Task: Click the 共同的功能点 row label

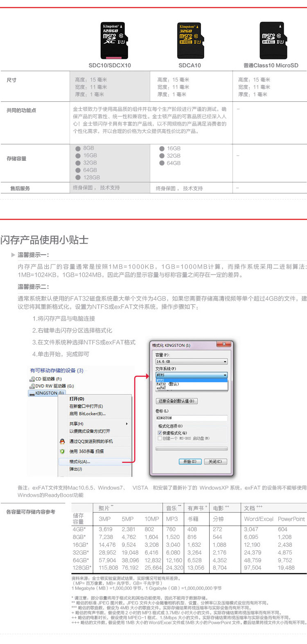Action: click(x=21, y=110)
